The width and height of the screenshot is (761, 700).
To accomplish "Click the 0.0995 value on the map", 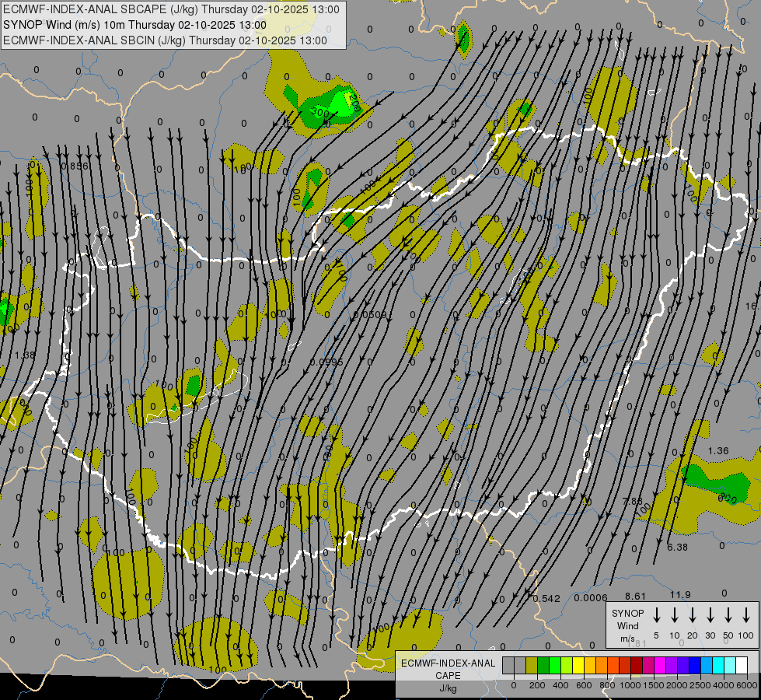I will coord(326,362).
